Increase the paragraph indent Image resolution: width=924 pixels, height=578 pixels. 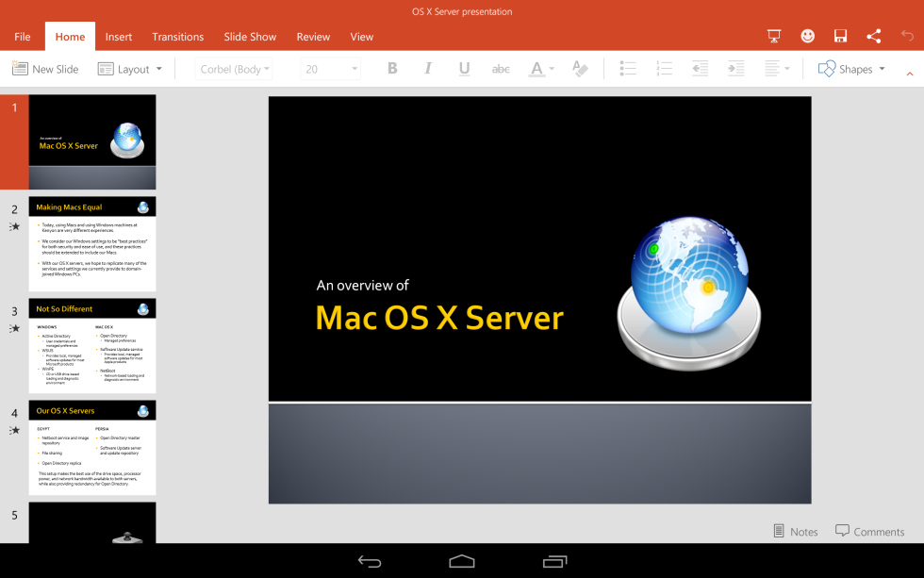point(736,68)
